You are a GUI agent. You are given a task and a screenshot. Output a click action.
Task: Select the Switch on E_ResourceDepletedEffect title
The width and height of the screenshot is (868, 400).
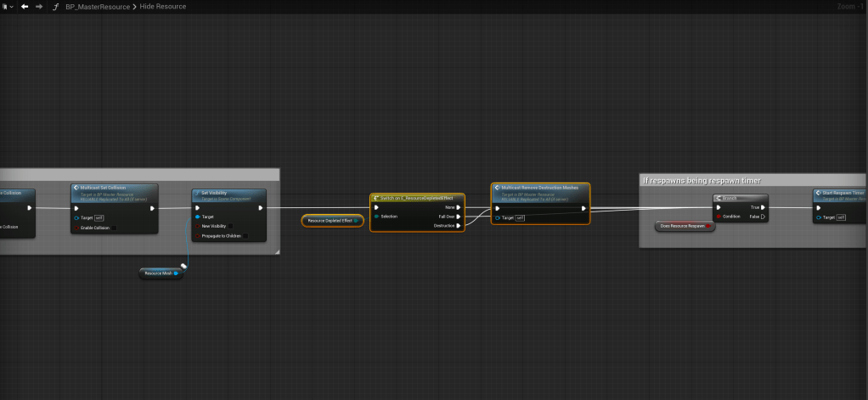[x=416, y=198]
